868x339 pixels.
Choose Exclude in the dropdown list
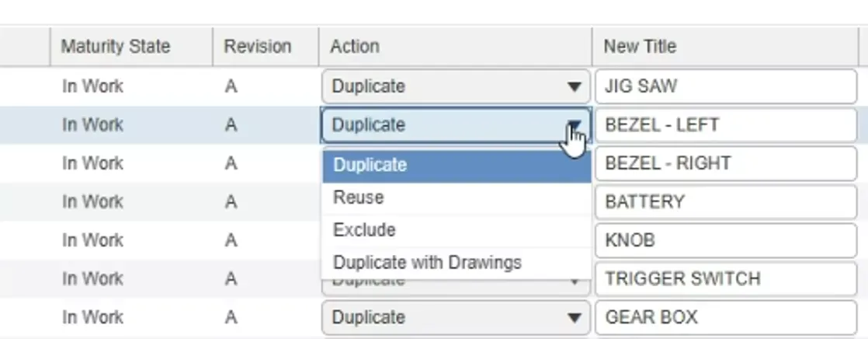pyautogui.click(x=457, y=230)
